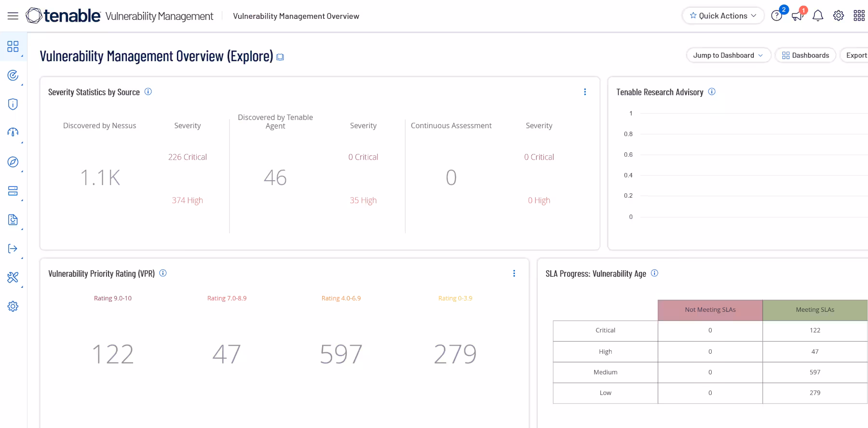868x428 pixels.
Task: Open the export arrow icon in sidebar
Action: (13, 249)
